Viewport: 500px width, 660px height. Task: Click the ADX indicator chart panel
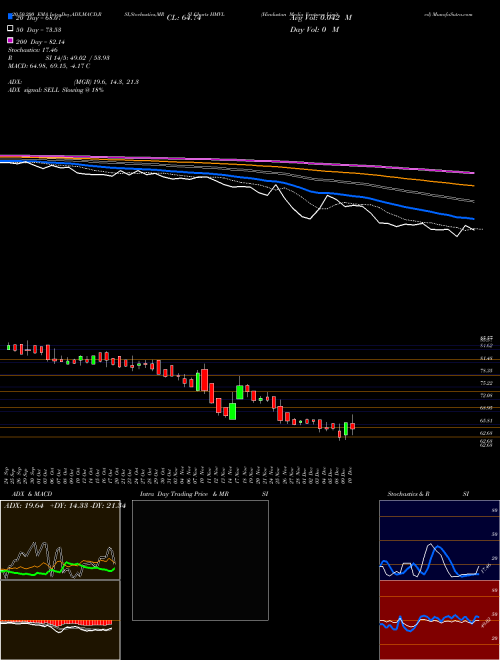(60, 540)
